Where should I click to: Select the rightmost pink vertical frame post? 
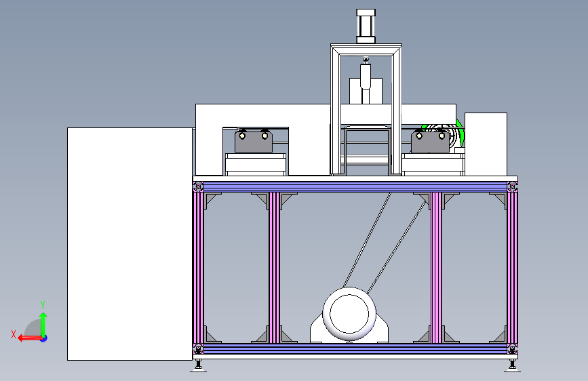click(x=512, y=268)
